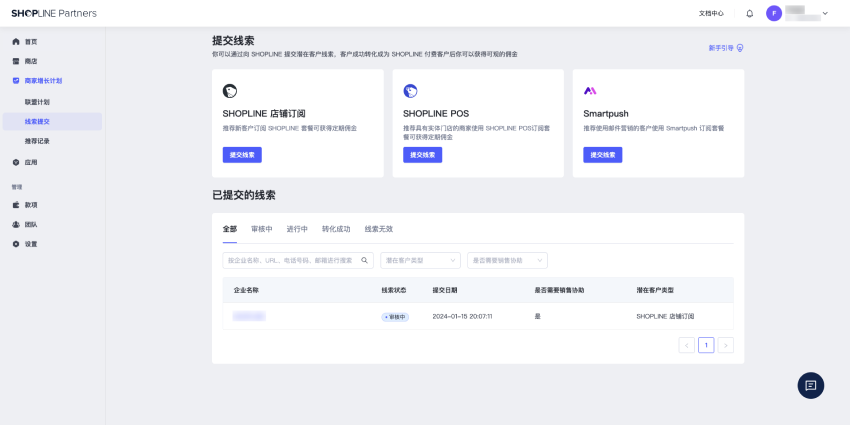This screenshot has width=850, height=425.
Task: Select page 1 in pagination
Action: pos(706,345)
